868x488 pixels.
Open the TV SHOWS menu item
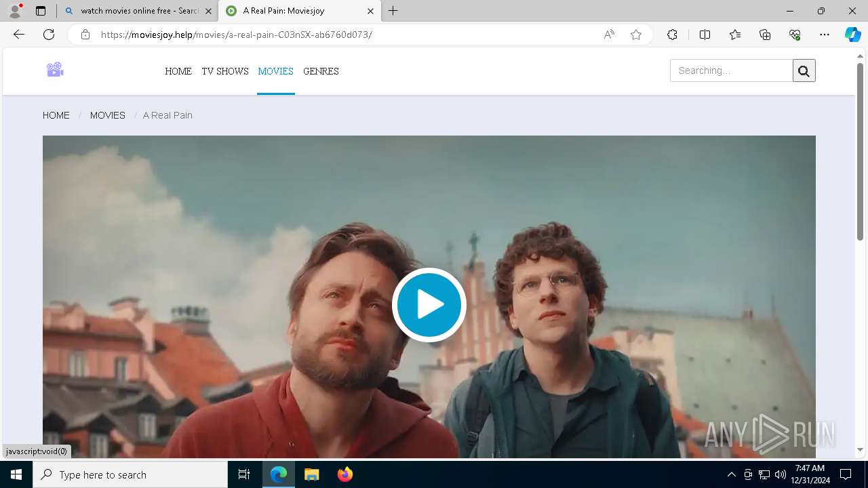pos(225,71)
